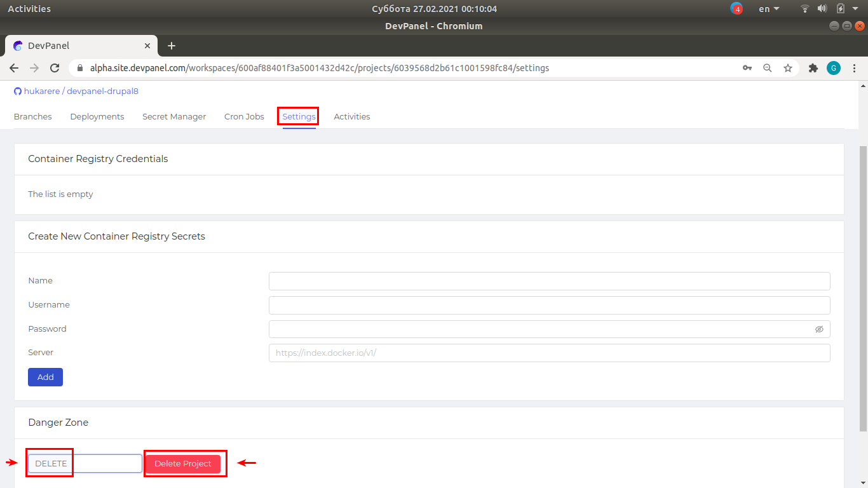Open the hukarere / devpanel-drupal8 repository link
This screenshot has width=868, height=488.
point(81,91)
